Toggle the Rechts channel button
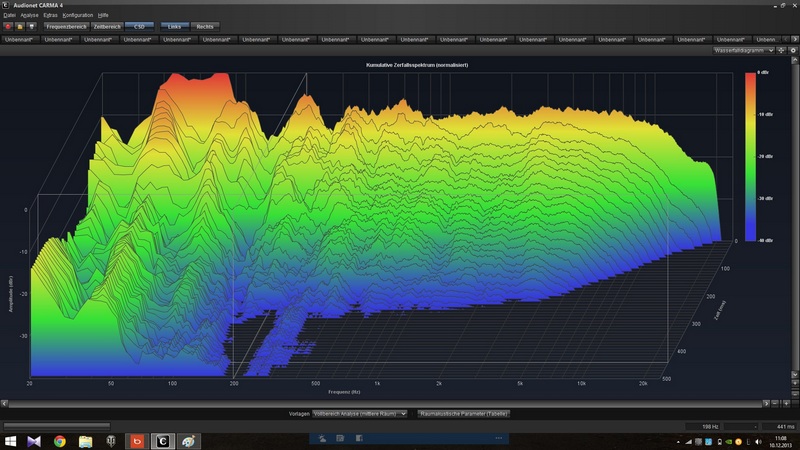This screenshot has height=450, width=800. pos(204,26)
